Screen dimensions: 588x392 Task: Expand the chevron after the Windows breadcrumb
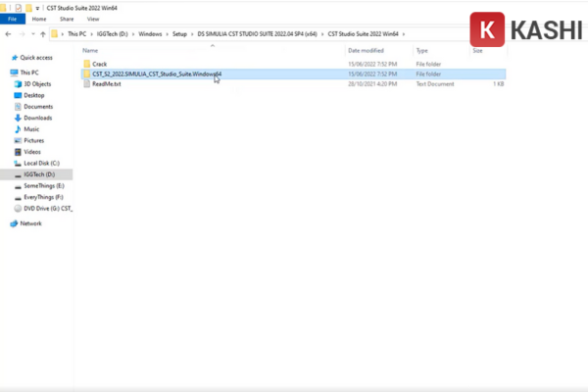[x=168, y=34]
